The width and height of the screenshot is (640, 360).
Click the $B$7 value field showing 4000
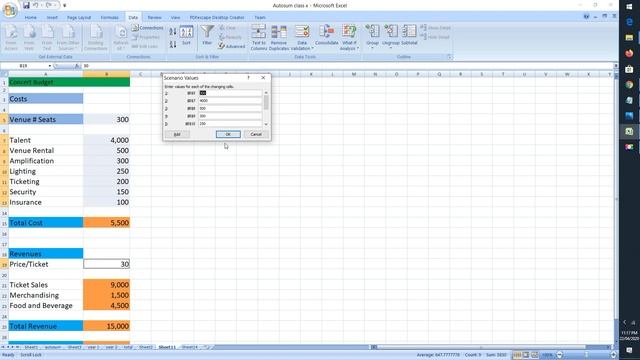point(230,100)
